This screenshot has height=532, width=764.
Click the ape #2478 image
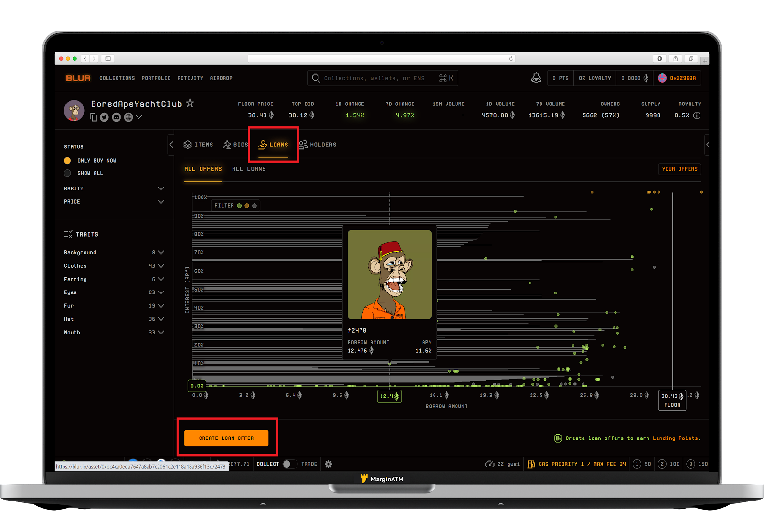[390, 275]
